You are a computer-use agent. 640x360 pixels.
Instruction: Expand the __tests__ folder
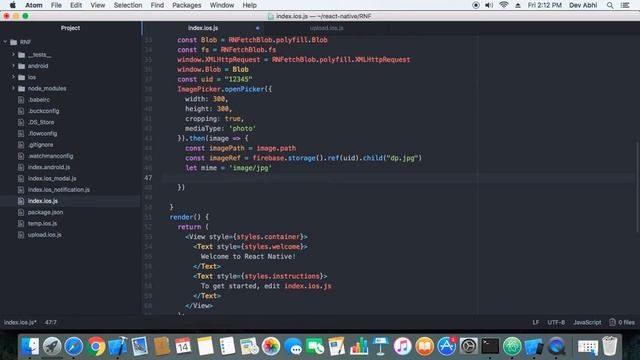13,54
